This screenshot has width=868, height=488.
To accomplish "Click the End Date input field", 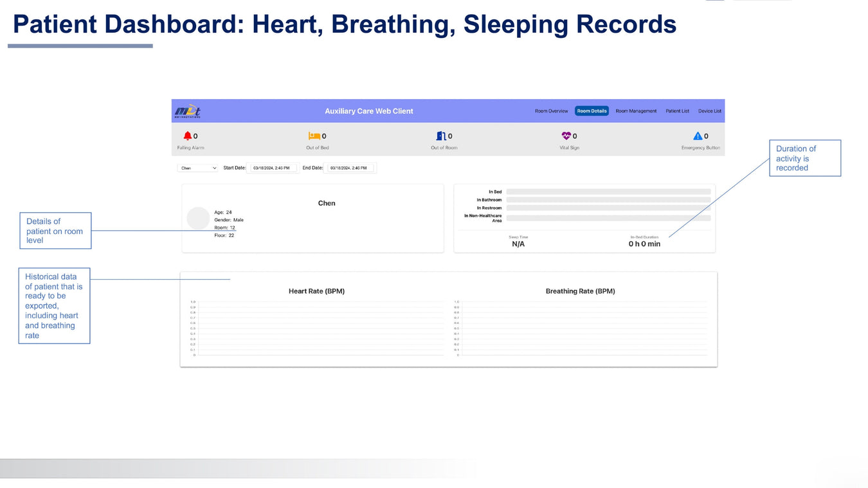I will (351, 168).
